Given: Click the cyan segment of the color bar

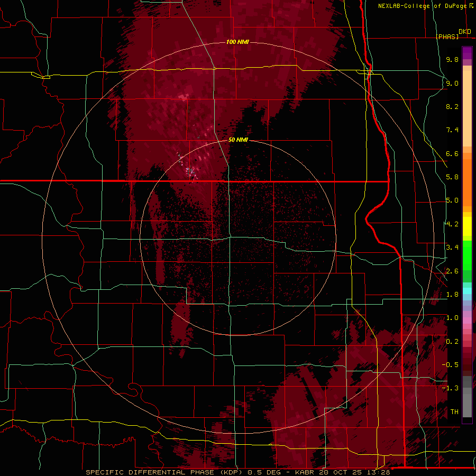Looking at the screenshot, I should click(467, 291).
